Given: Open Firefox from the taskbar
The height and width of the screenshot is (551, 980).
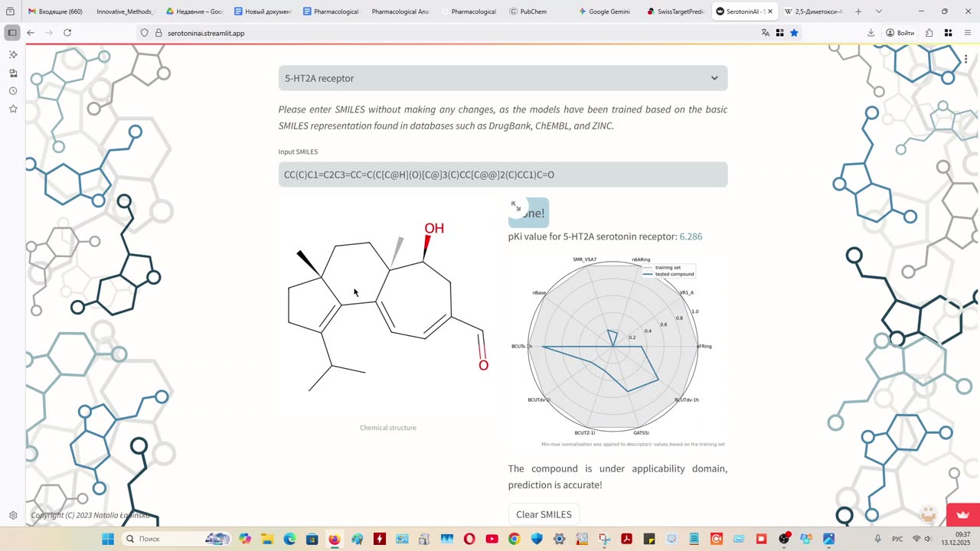Looking at the screenshot, I should tap(335, 539).
